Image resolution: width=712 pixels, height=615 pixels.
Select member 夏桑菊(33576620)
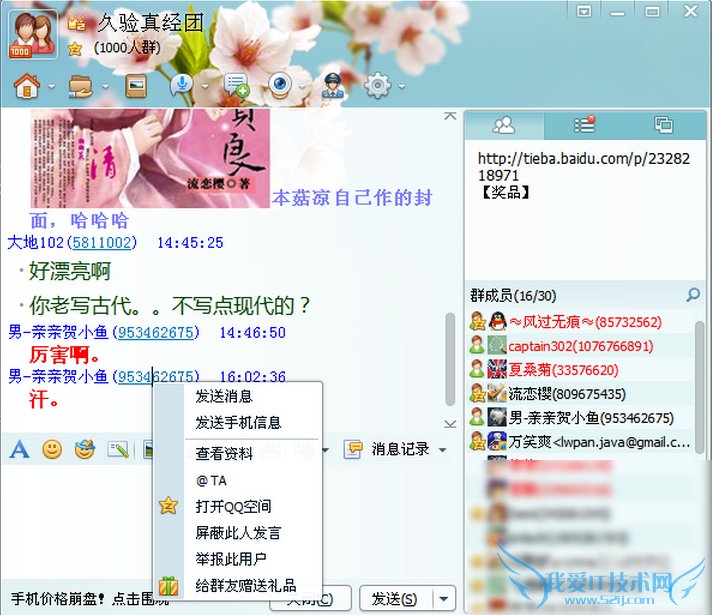click(581, 370)
